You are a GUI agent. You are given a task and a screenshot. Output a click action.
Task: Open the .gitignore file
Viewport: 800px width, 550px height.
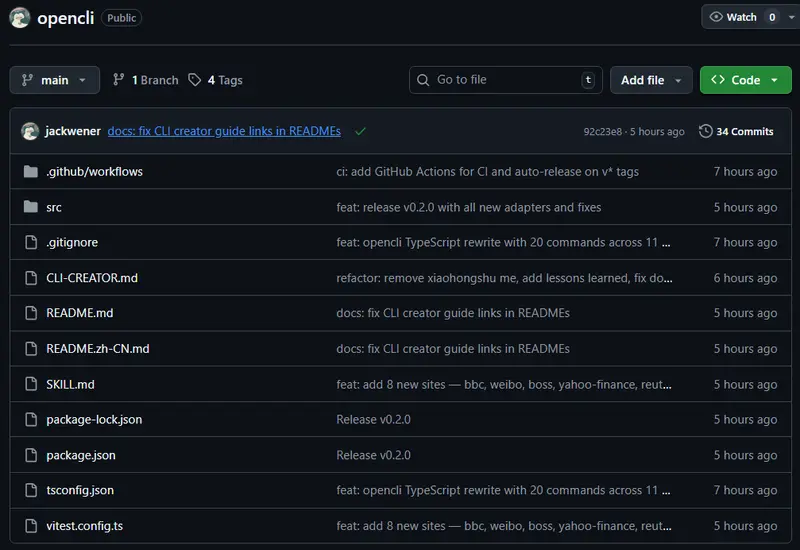(72, 242)
